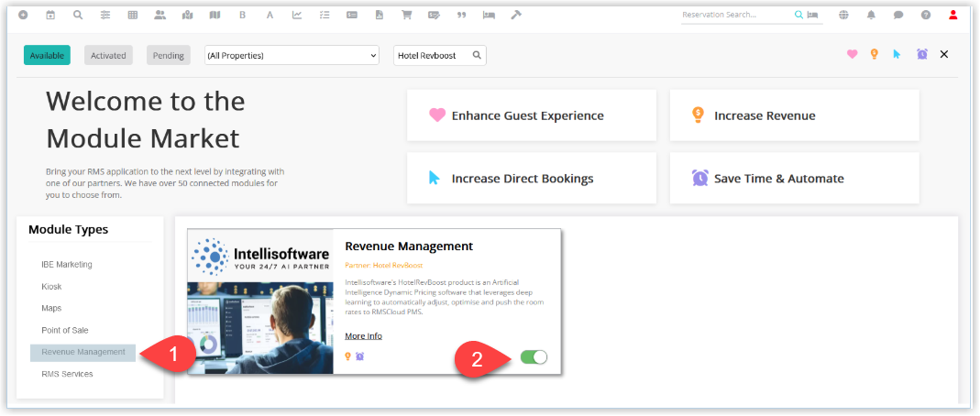980x416 pixels.
Task: Click the dollar card icon in toolbar
Action: 352,15
